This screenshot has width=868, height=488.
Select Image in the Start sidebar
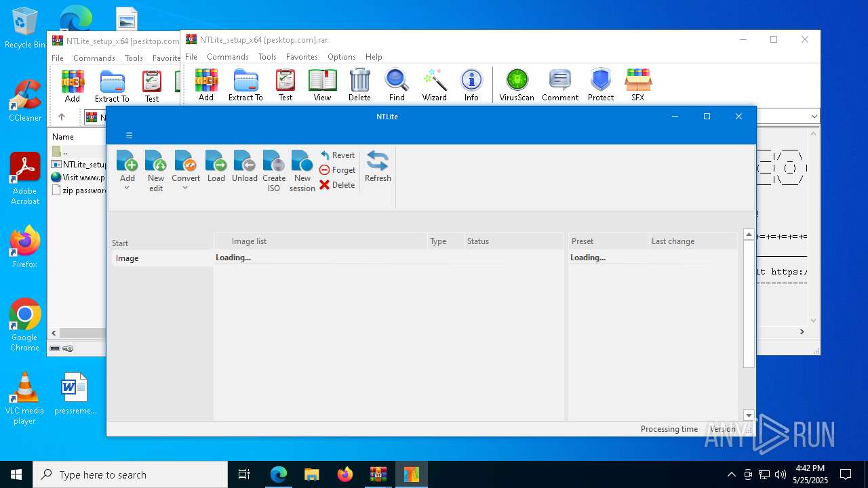162,258
